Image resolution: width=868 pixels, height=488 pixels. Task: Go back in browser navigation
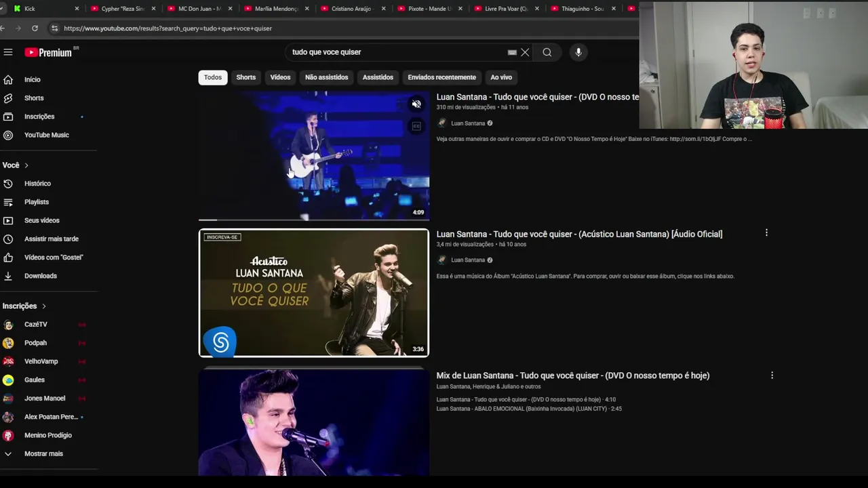point(3,28)
